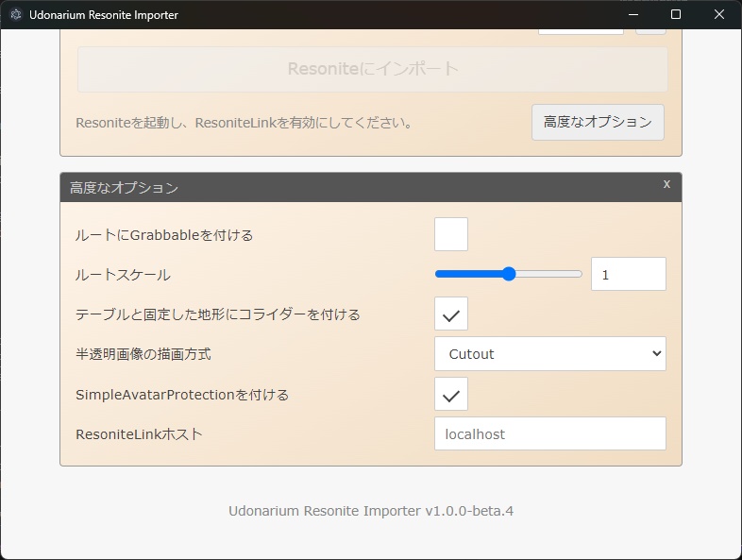Maximize the Udonarium Resonite Importer window
The height and width of the screenshot is (560, 742).
tap(676, 15)
